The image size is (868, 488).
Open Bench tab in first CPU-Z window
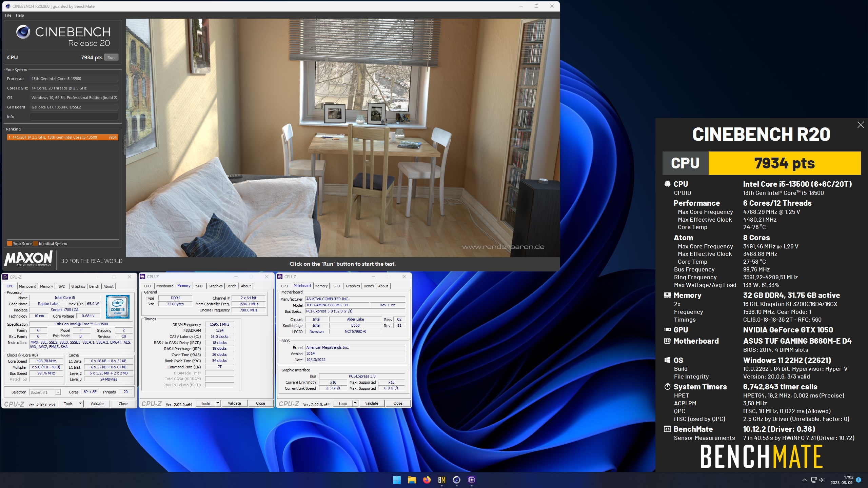point(94,286)
